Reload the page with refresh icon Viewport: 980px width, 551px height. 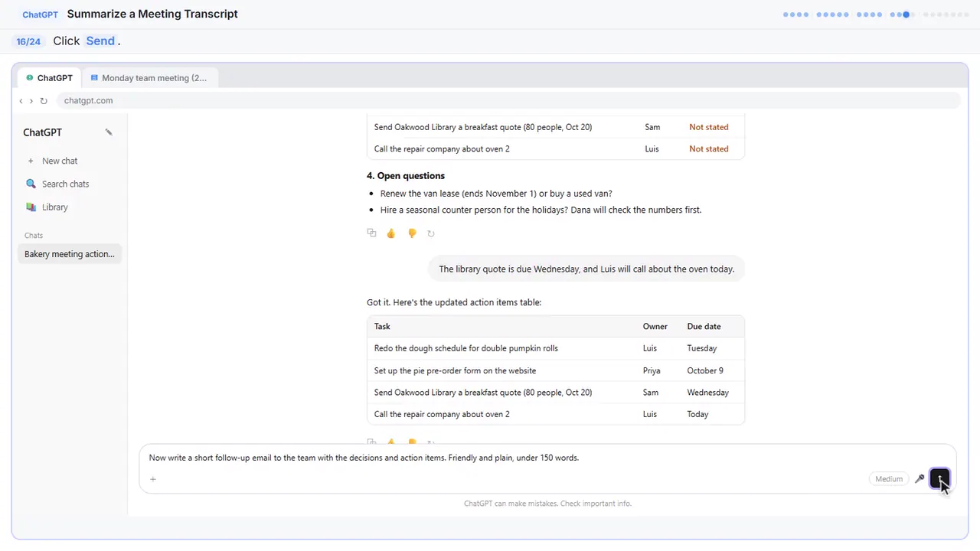[44, 101]
